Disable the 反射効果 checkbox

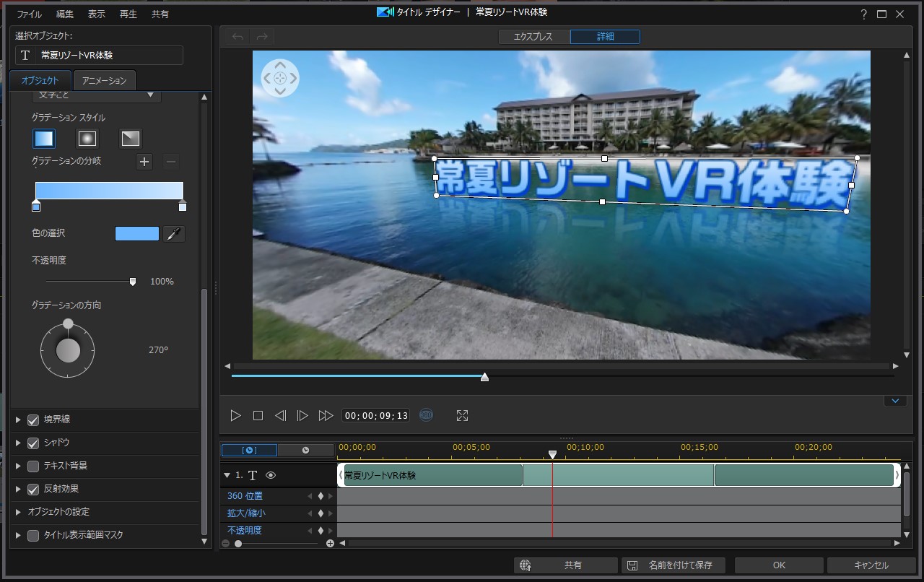pyautogui.click(x=33, y=489)
